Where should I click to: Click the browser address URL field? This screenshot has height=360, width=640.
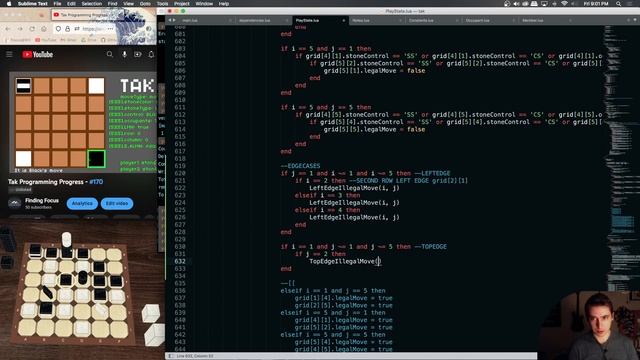(93, 29)
